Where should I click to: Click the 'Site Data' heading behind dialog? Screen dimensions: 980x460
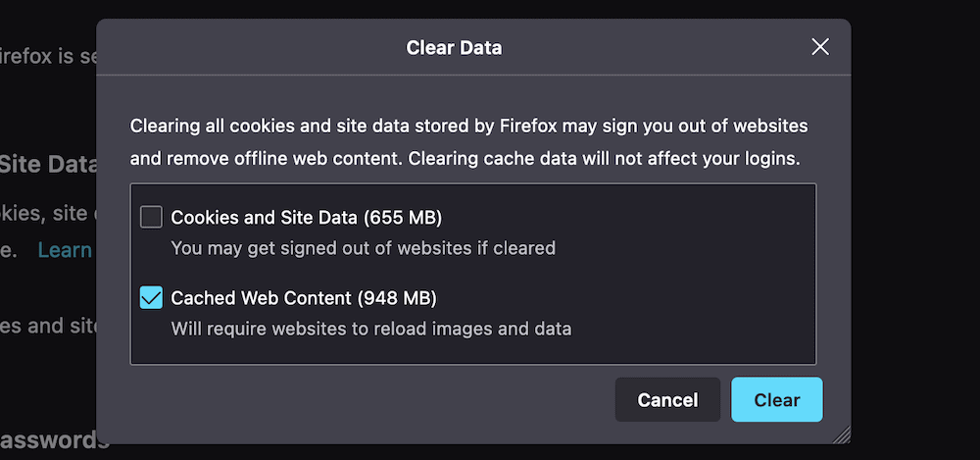pos(48,164)
